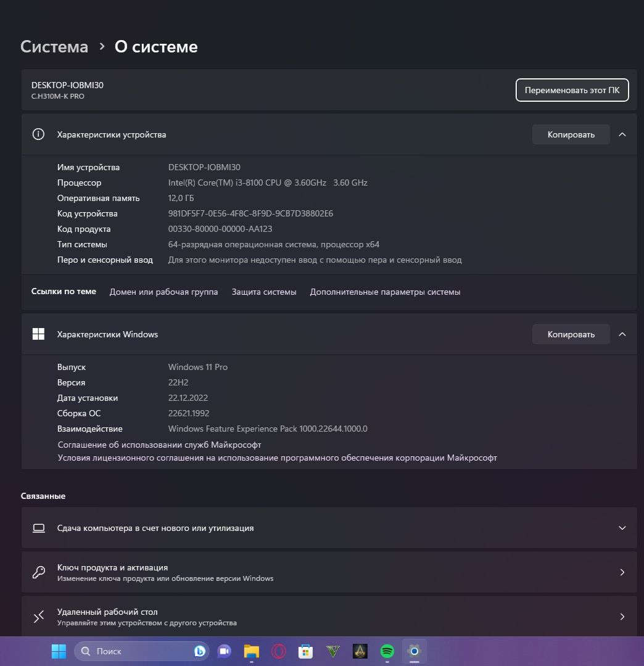Click the laptop icon in Сдача компьютера row
This screenshot has width=644, height=666.
click(x=39, y=528)
